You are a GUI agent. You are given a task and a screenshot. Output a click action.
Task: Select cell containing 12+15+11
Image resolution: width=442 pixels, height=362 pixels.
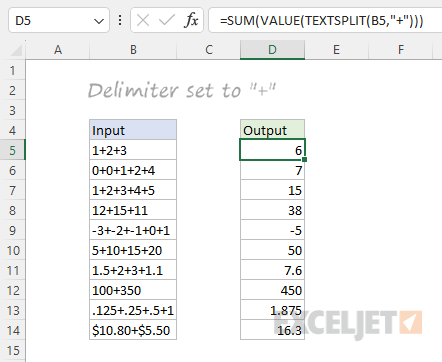[133, 210]
